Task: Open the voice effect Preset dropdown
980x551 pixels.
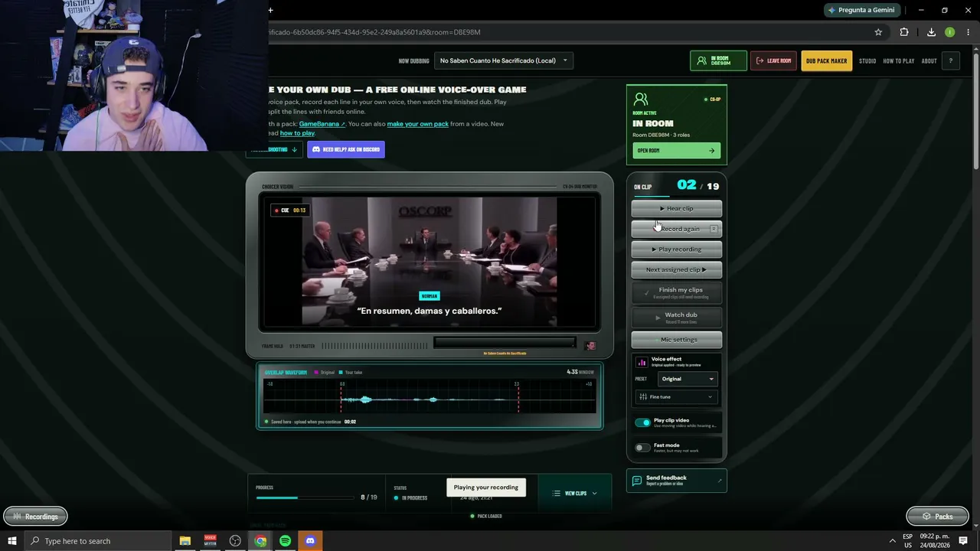Action: 687,379
